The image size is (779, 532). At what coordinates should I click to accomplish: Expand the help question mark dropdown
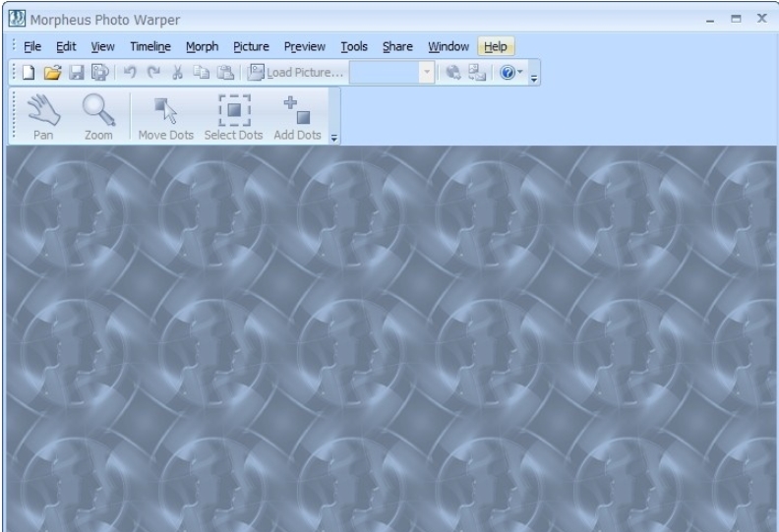(516, 73)
